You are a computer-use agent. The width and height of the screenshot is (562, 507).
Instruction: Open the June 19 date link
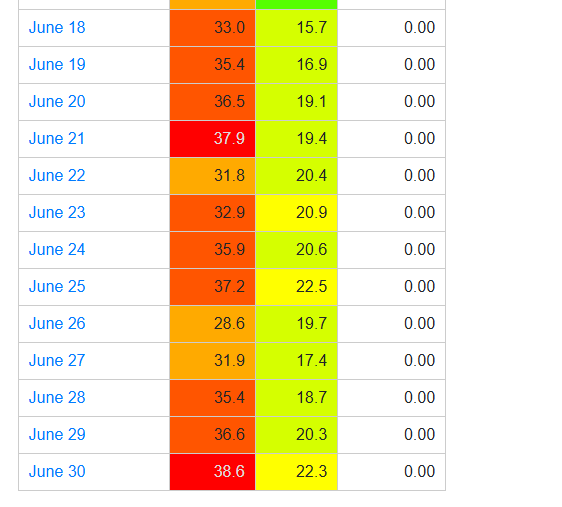pyautogui.click(x=57, y=64)
